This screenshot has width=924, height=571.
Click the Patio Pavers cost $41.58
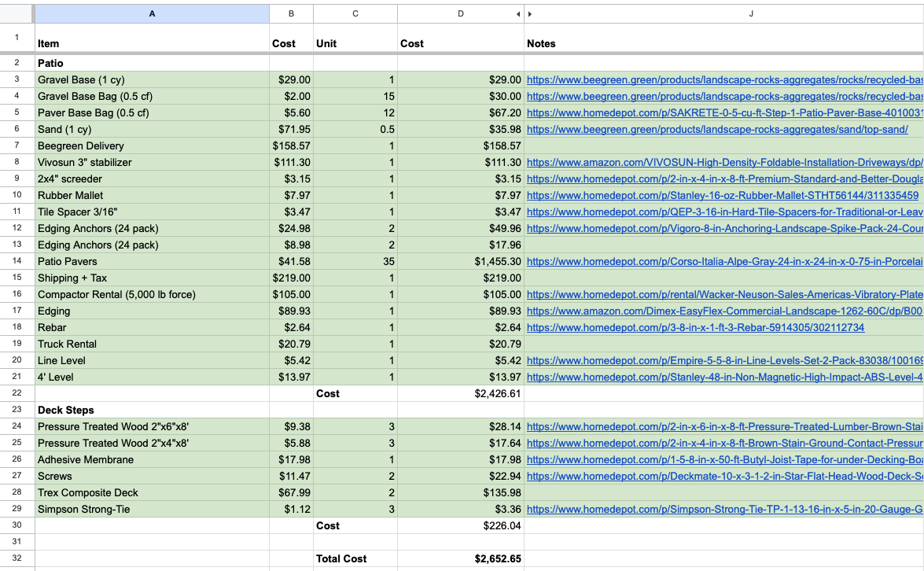coord(291,261)
